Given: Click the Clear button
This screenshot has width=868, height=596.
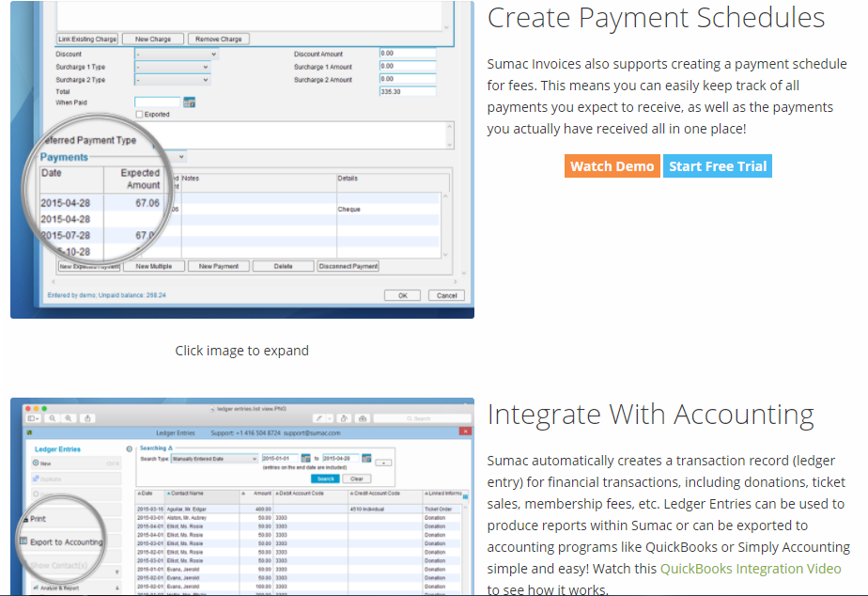Looking at the screenshot, I should (357, 478).
